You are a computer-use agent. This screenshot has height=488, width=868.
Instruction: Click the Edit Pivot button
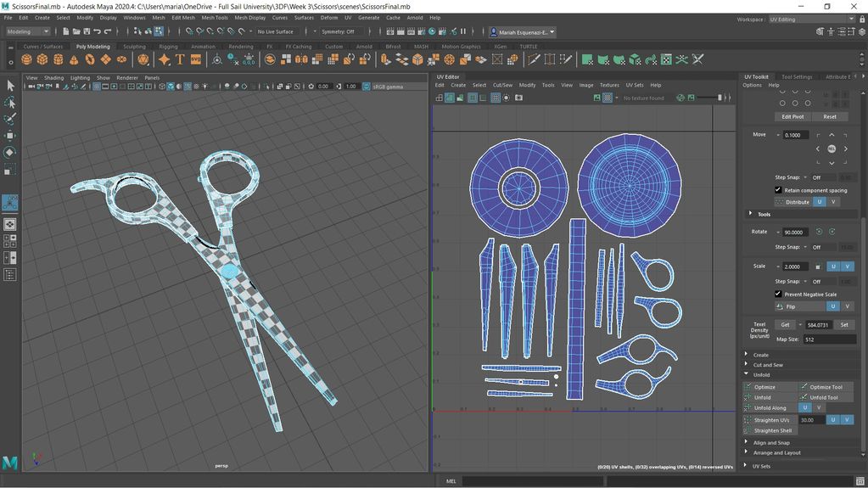(792, 117)
